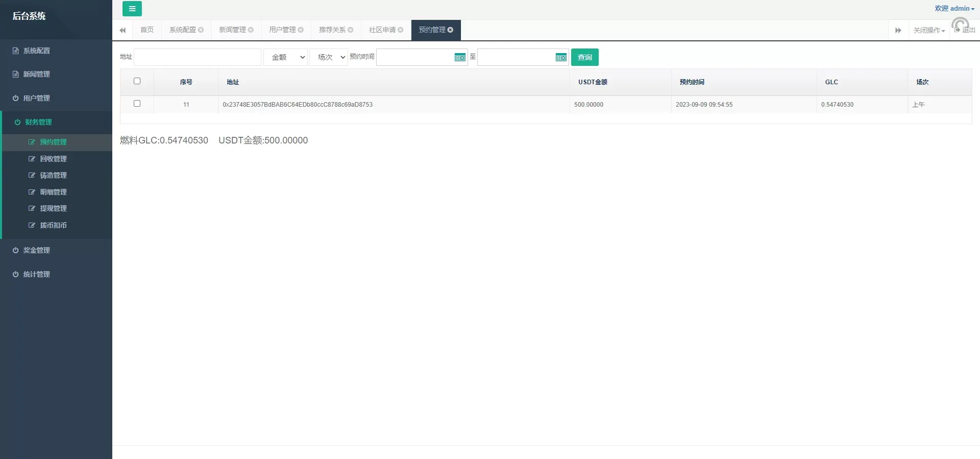Click the 地址 address input field
The height and width of the screenshot is (459, 980).
(x=198, y=57)
